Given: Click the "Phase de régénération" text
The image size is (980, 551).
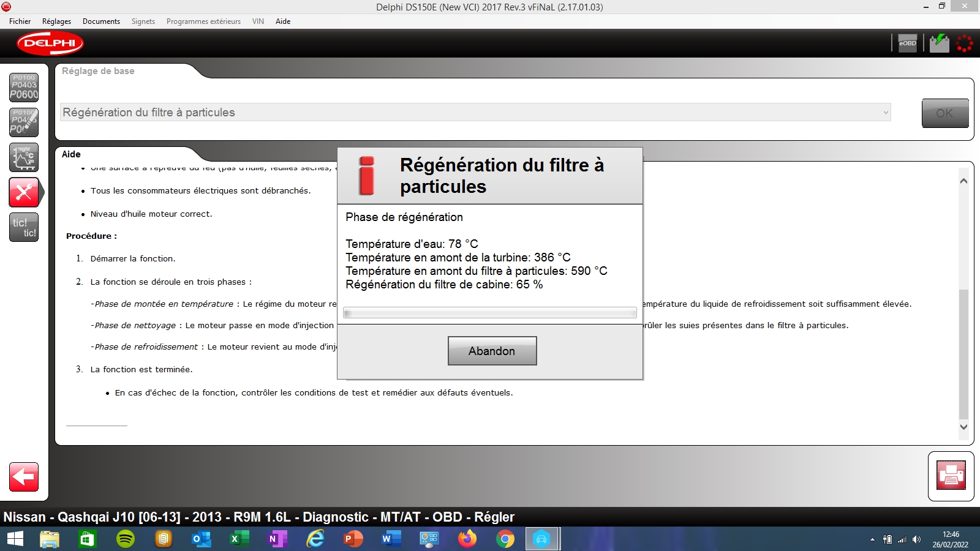Looking at the screenshot, I should pos(404,217).
